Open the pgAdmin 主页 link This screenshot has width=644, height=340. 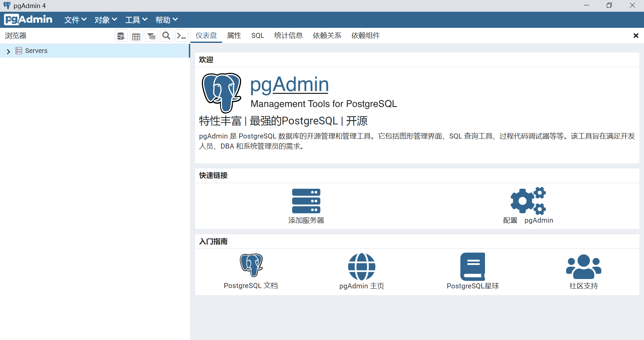[x=362, y=286]
